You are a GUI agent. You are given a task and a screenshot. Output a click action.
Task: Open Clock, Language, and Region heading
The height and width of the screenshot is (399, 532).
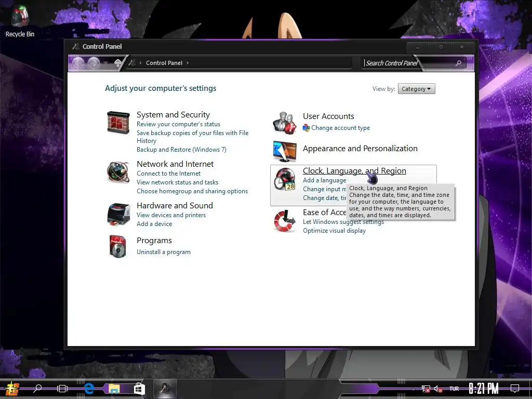354,170
